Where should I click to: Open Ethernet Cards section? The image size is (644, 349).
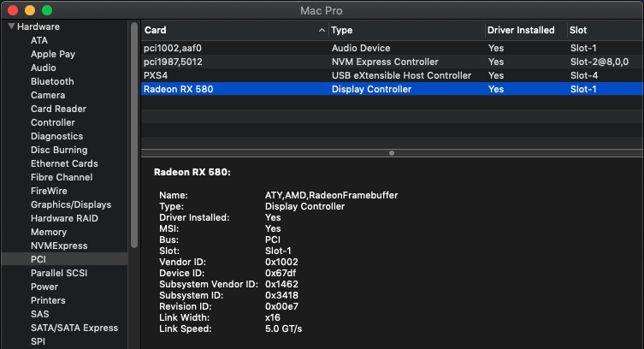[64, 163]
